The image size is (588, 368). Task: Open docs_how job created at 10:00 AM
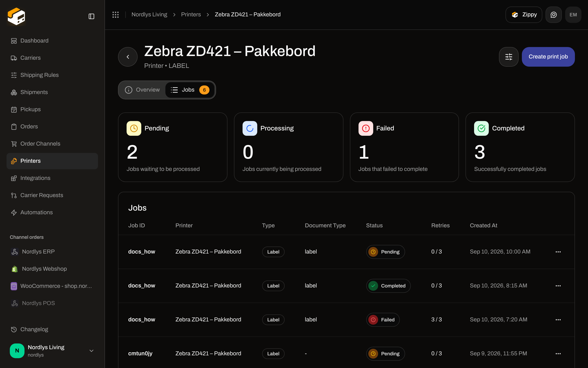tap(142, 252)
